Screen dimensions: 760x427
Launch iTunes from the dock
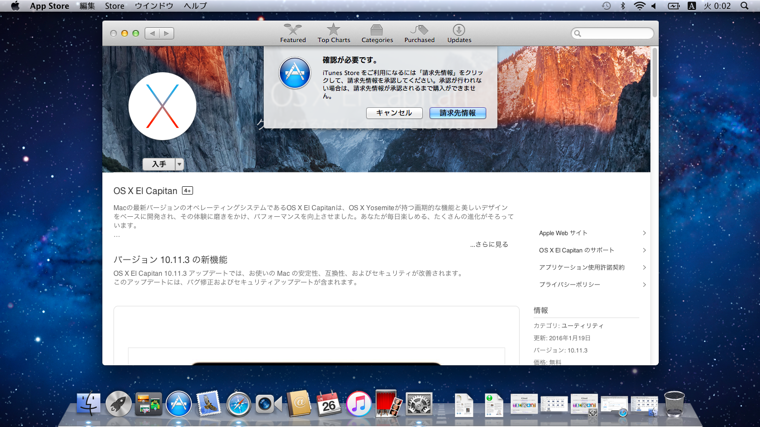359,404
